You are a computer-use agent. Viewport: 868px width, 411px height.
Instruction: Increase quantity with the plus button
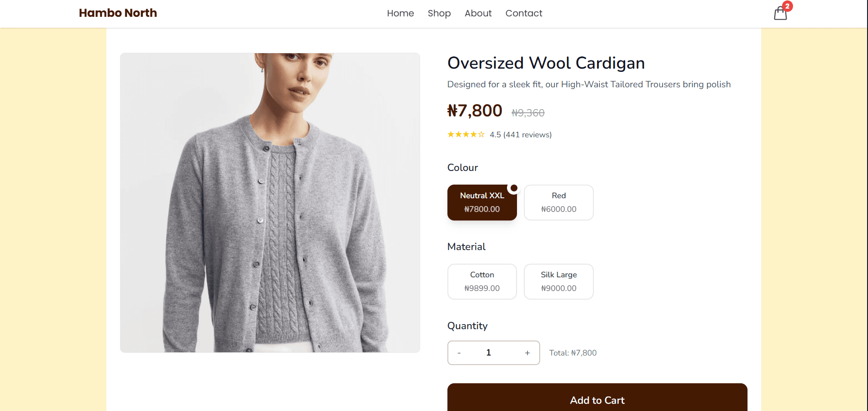tap(527, 353)
